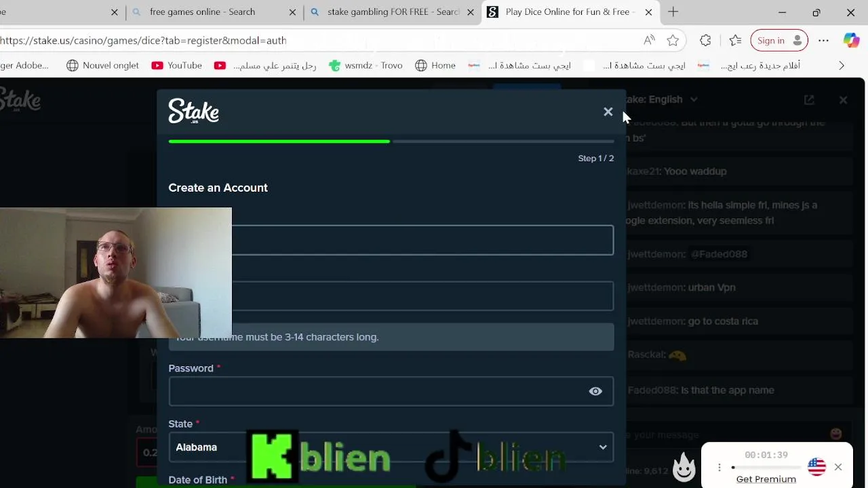Image resolution: width=868 pixels, height=488 pixels.
Task: Click the registration step progress bar
Action: [x=391, y=141]
